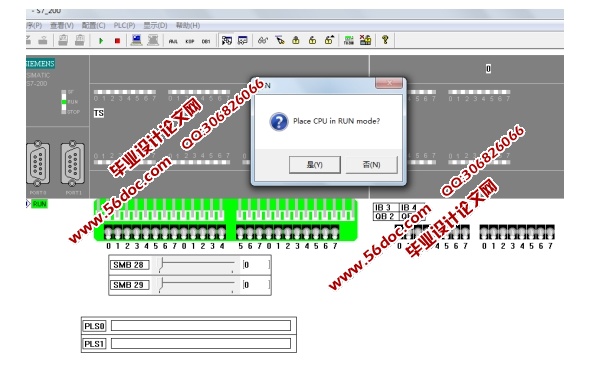Click the red Stop icon in toolbar
613x383 pixels.
pos(117,41)
